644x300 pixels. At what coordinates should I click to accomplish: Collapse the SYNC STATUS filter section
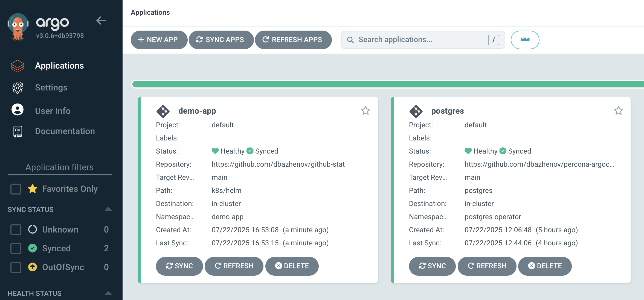[x=108, y=209]
